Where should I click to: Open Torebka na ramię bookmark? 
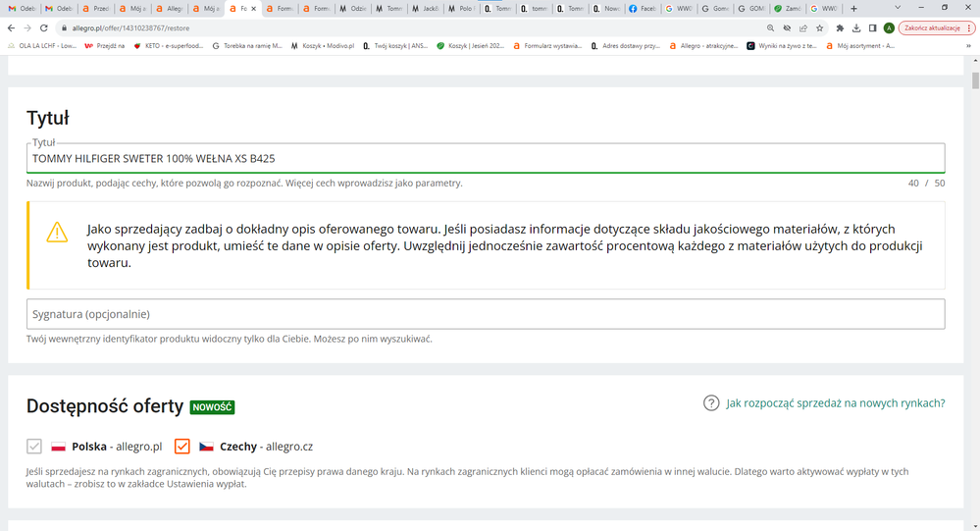[247, 46]
